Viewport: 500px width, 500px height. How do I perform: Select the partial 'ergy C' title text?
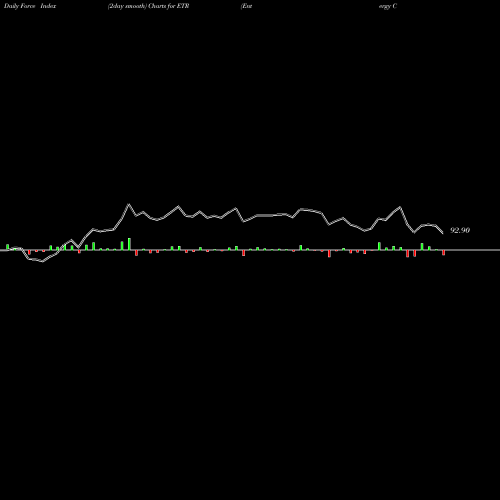click(x=388, y=7)
